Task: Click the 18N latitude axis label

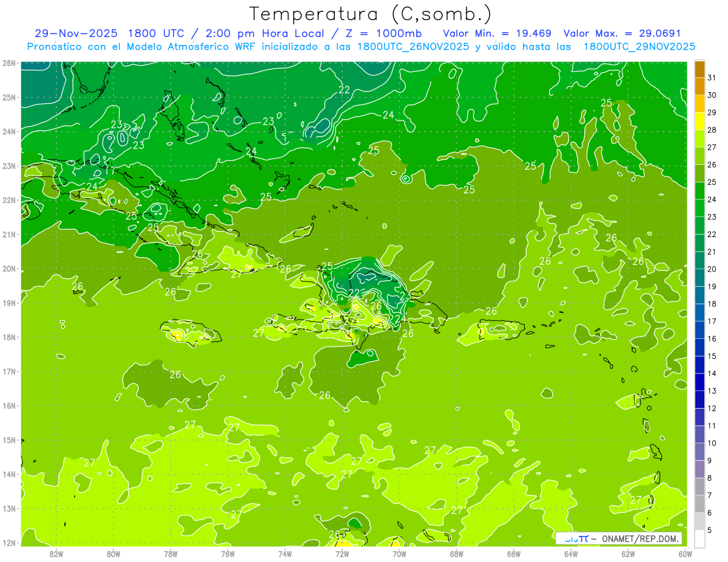Action: pos(8,337)
